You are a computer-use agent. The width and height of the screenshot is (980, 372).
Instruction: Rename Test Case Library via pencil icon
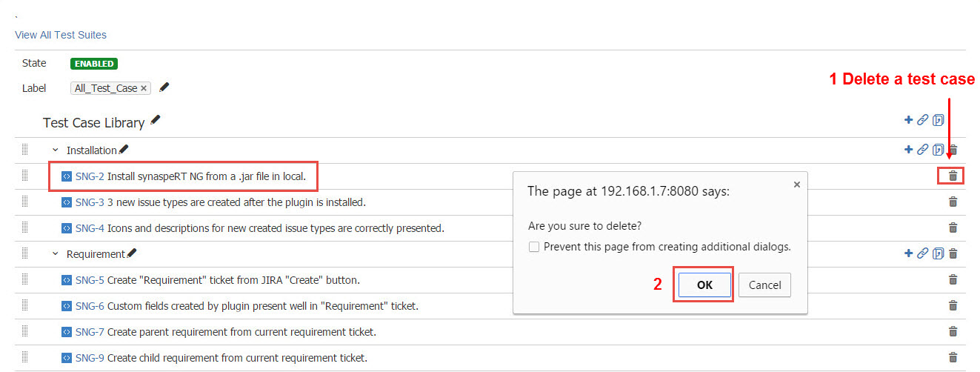pyautogui.click(x=155, y=120)
